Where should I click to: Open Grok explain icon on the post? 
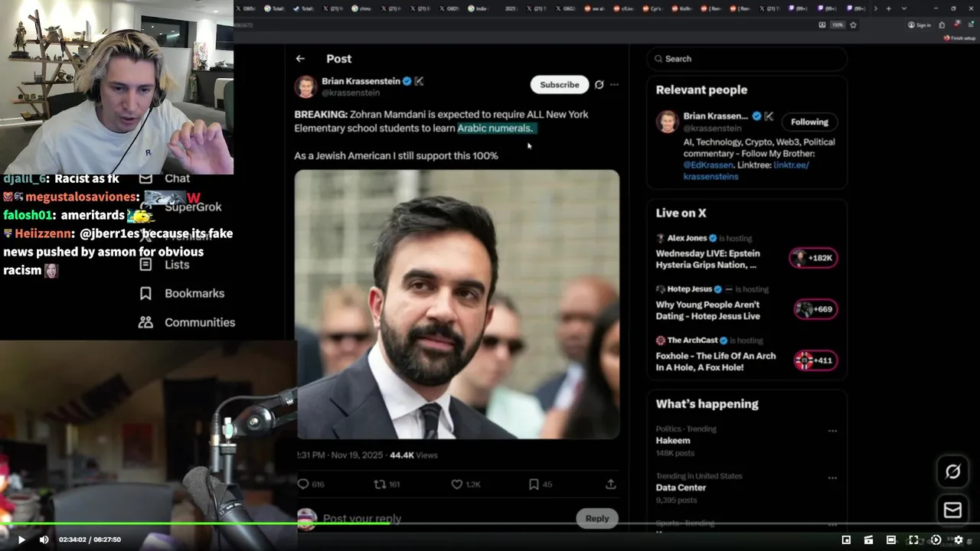[x=599, y=84]
